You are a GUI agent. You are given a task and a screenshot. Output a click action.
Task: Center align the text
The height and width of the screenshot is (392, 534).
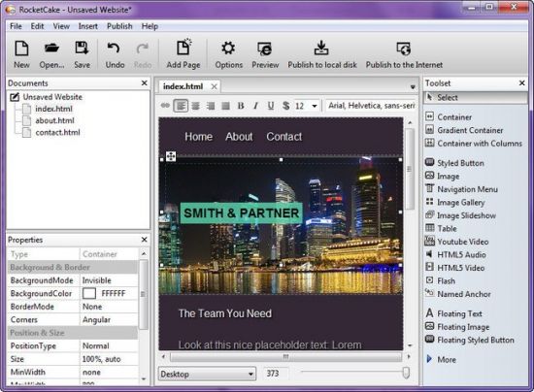pyautogui.click(x=195, y=106)
